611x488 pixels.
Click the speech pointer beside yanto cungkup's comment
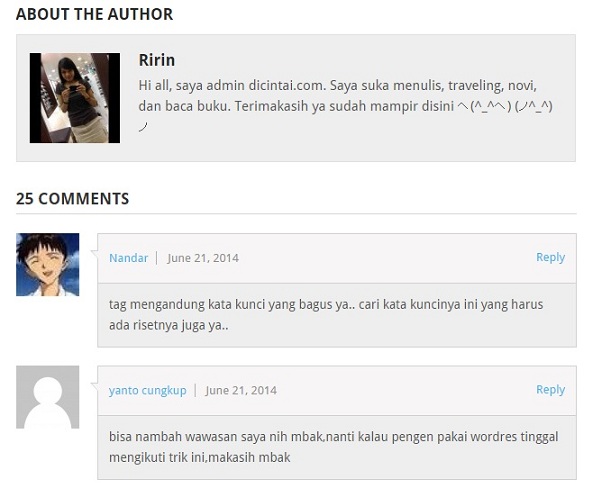coord(94,386)
